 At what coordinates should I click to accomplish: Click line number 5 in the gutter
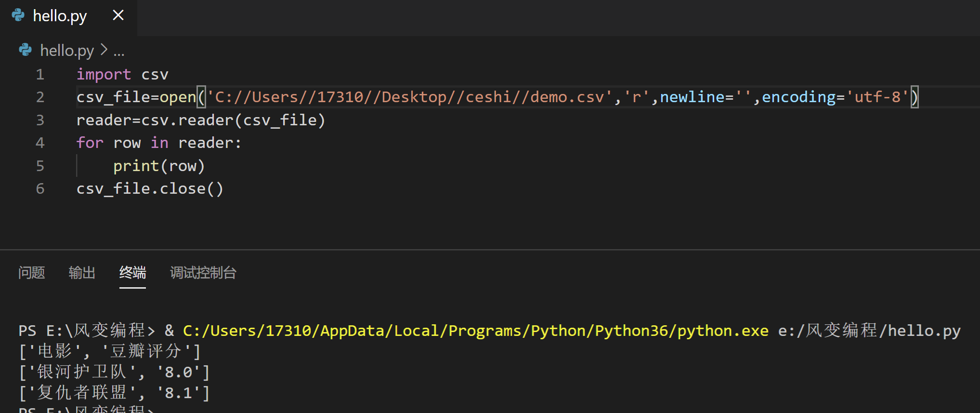[40, 166]
